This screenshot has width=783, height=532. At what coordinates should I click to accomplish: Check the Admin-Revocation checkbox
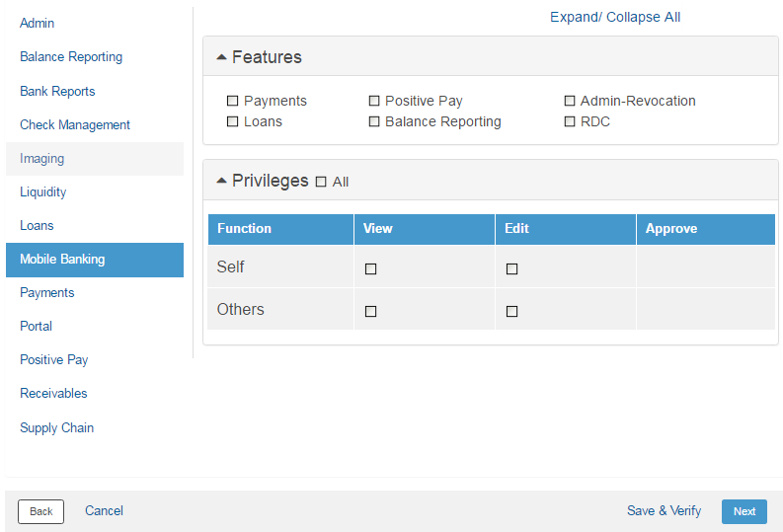(x=570, y=101)
